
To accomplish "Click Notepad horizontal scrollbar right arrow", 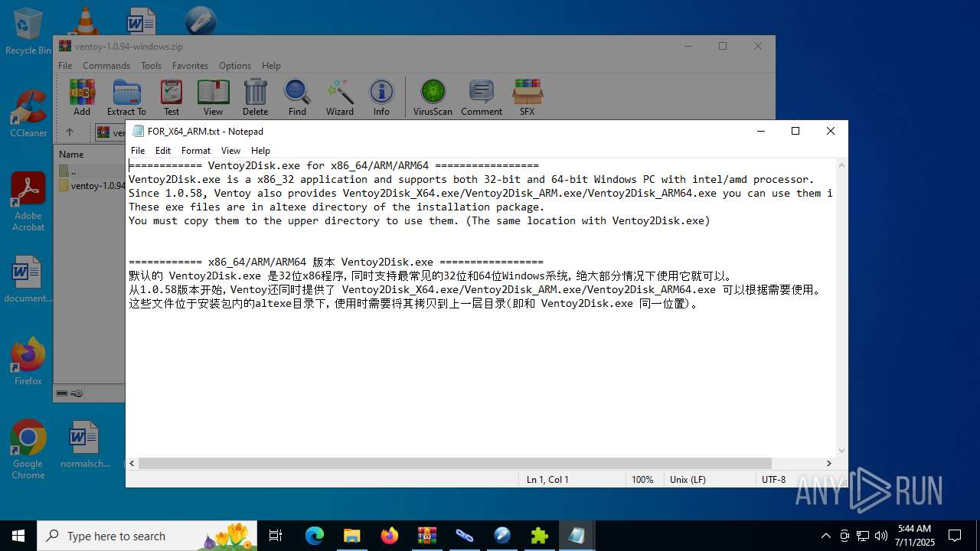I will pos(828,463).
